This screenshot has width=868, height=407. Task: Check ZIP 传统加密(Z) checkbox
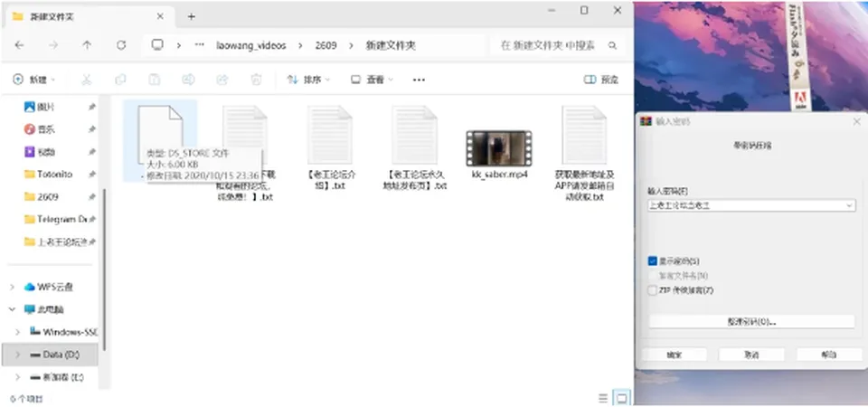(653, 290)
